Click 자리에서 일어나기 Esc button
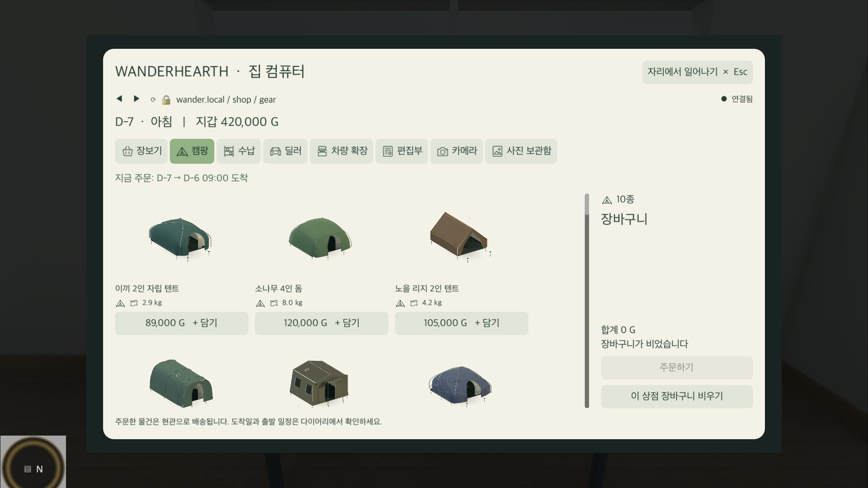Screen dimensions: 868x488 click(697, 72)
